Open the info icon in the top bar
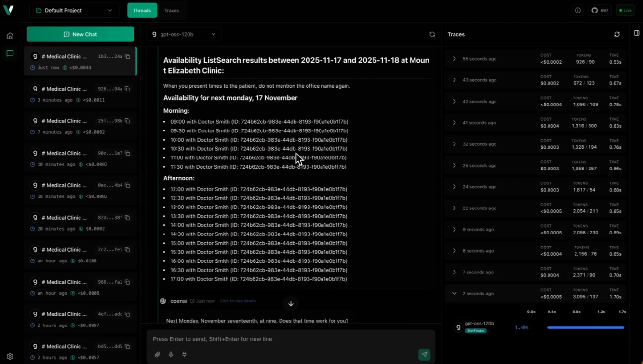643x364 pixels. tap(578, 10)
